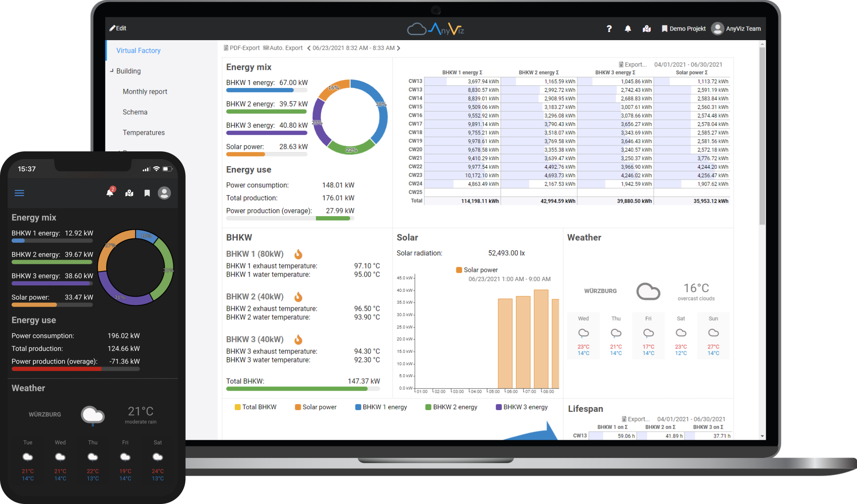The height and width of the screenshot is (504, 857).
Task: Open help via the question mark icon
Action: coord(609,29)
